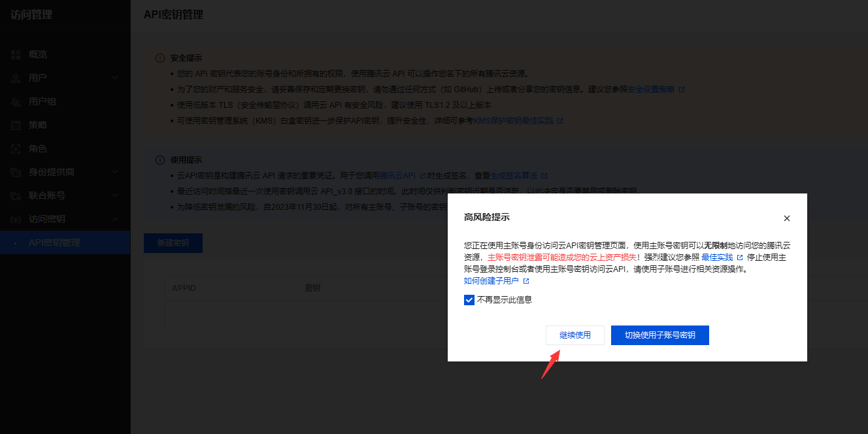
Task: Click the 继续使用 button
Action: tap(575, 335)
